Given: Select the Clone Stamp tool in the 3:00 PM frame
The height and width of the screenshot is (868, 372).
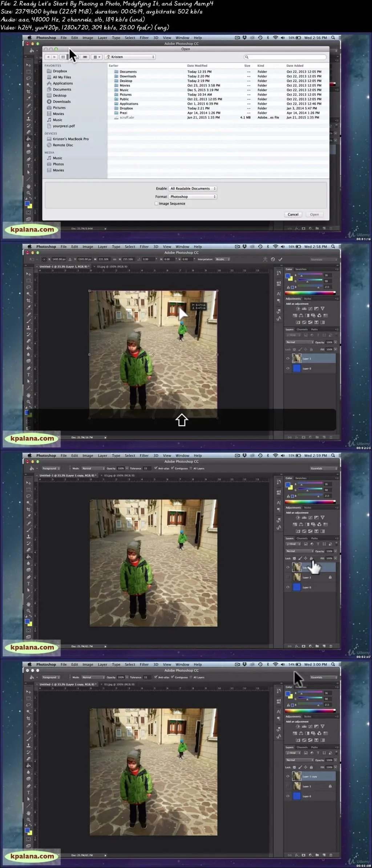Looking at the screenshot, I should click(x=28, y=746).
